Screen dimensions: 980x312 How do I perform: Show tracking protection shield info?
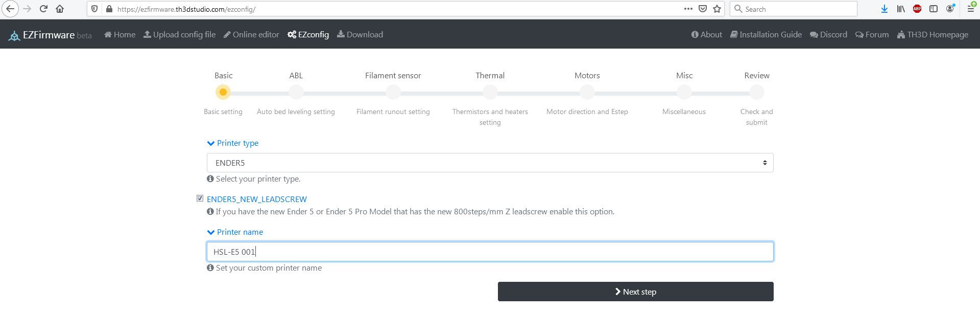pos(94,9)
